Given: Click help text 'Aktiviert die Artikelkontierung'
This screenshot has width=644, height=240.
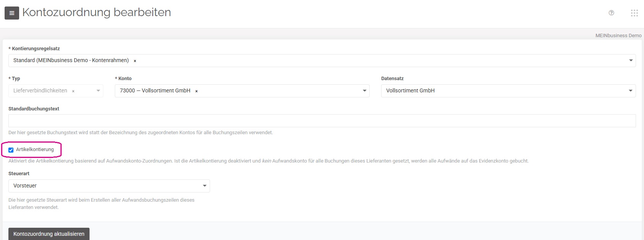Looking at the screenshot, I should [x=268, y=161].
